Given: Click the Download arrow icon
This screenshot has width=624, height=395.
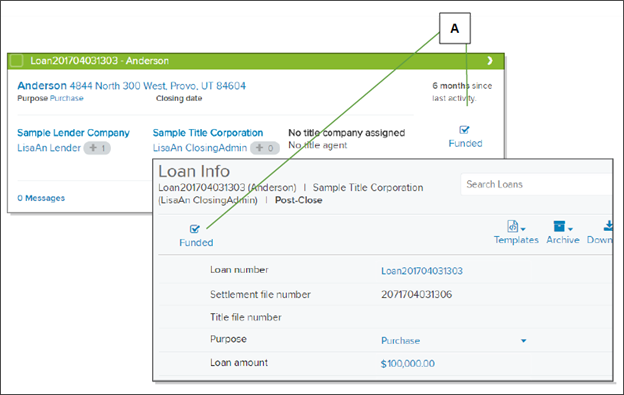Looking at the screenshot, I should tap(608, 226).
